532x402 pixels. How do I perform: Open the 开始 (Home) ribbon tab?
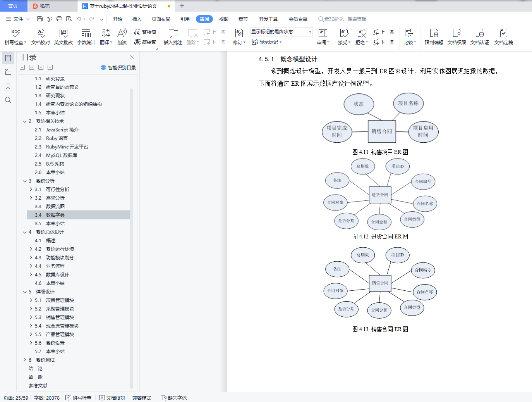[x=118, y=19]
